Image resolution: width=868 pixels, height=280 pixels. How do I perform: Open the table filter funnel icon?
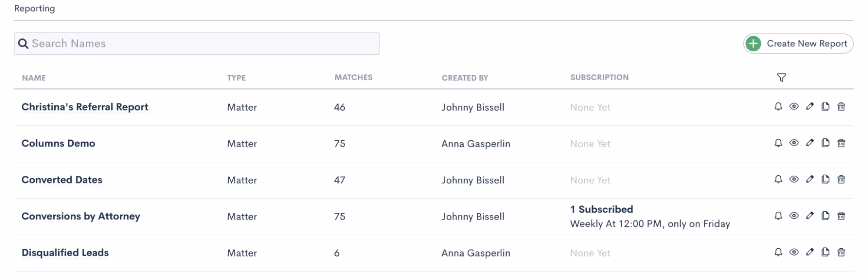coord(781,77)
